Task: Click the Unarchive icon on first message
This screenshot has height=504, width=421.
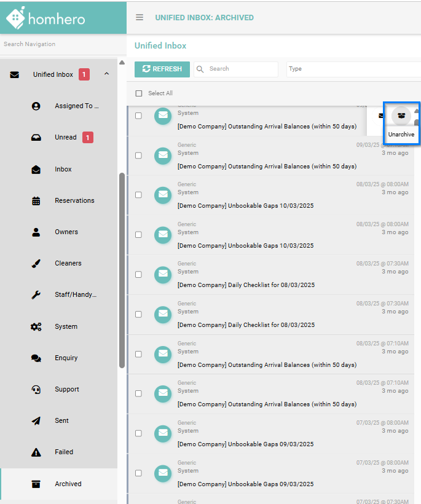Action: pos(401,115)
